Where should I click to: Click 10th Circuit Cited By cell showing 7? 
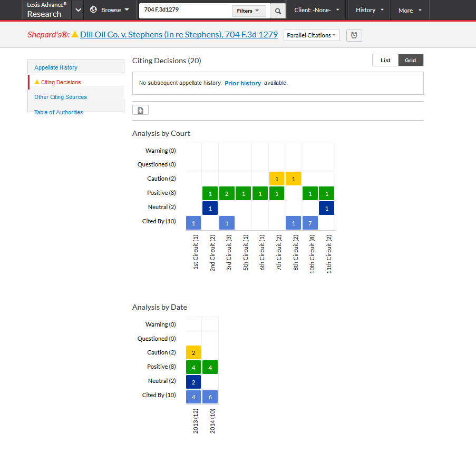point(310,223)
